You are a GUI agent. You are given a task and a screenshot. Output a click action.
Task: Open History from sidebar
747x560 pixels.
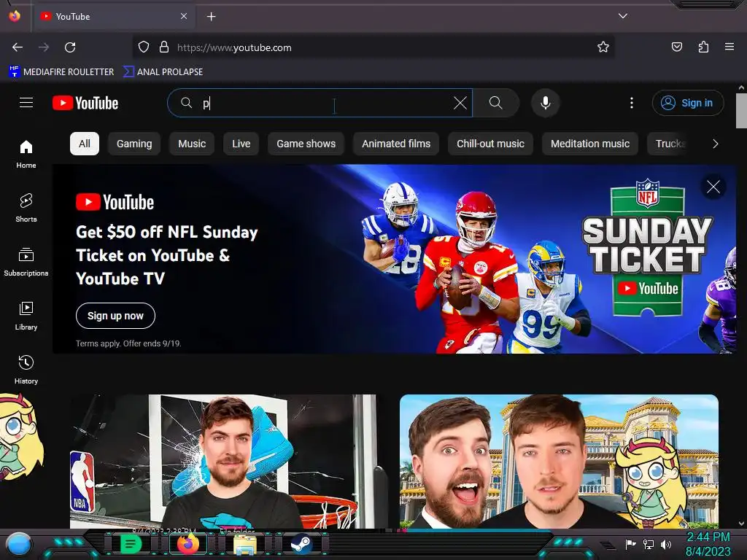pyautogui.click(x=26, y=370)
